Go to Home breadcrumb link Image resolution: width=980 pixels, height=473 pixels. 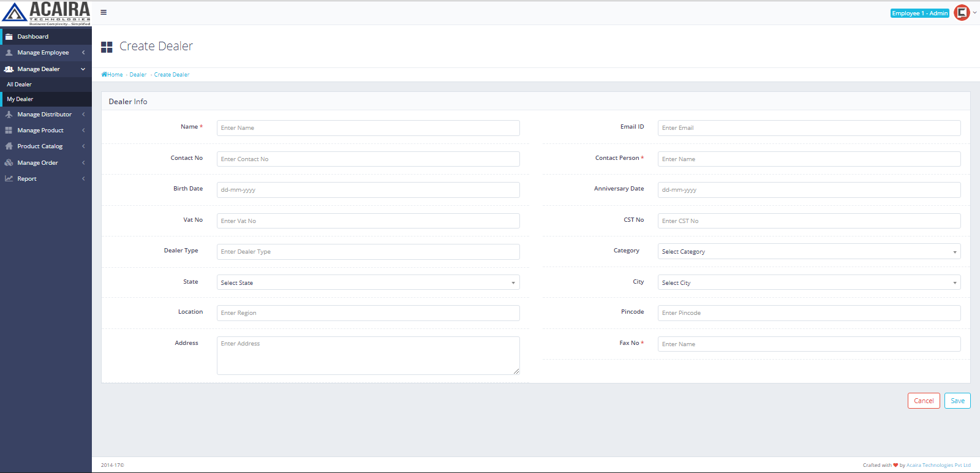coord(113,75)
